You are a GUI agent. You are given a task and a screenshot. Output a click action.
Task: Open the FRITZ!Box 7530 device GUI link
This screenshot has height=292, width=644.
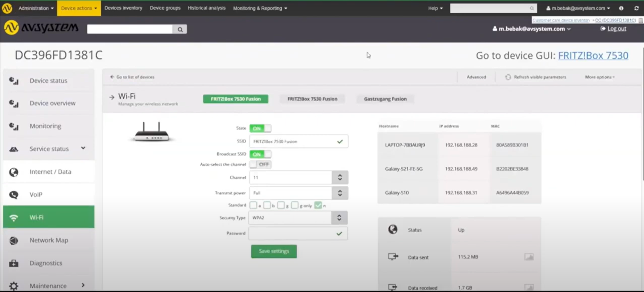pyautogui.click(x=593, y=55)
